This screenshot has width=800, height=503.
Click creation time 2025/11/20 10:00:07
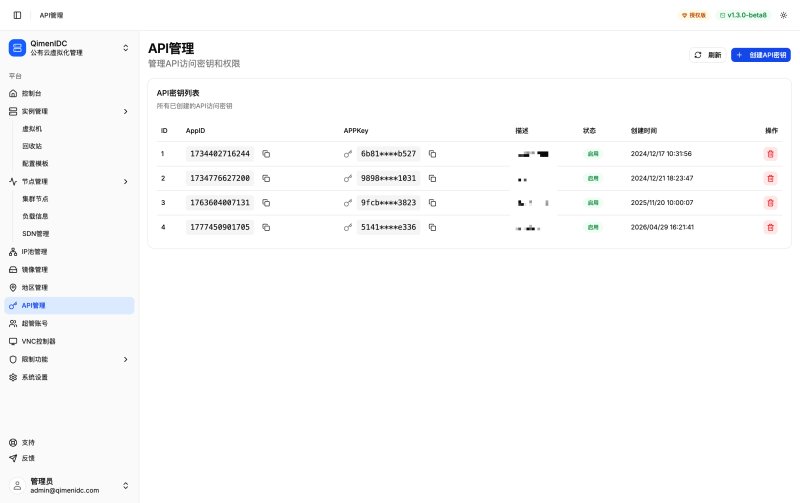662,203
